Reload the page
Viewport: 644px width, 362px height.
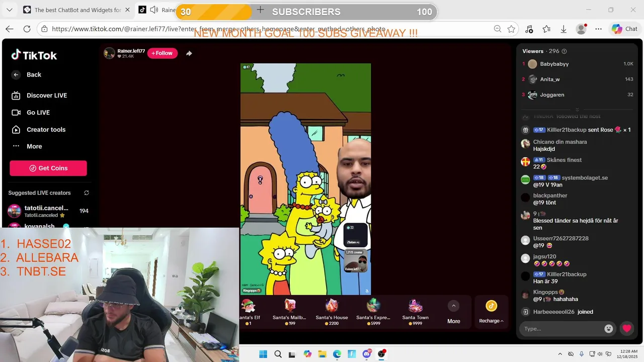pos(27,29)
